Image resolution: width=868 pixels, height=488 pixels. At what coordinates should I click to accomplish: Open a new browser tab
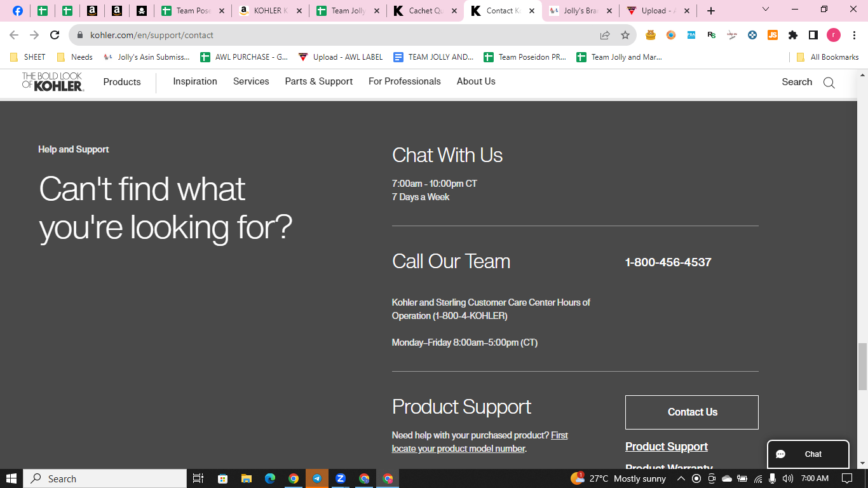(x=711, y=11)
